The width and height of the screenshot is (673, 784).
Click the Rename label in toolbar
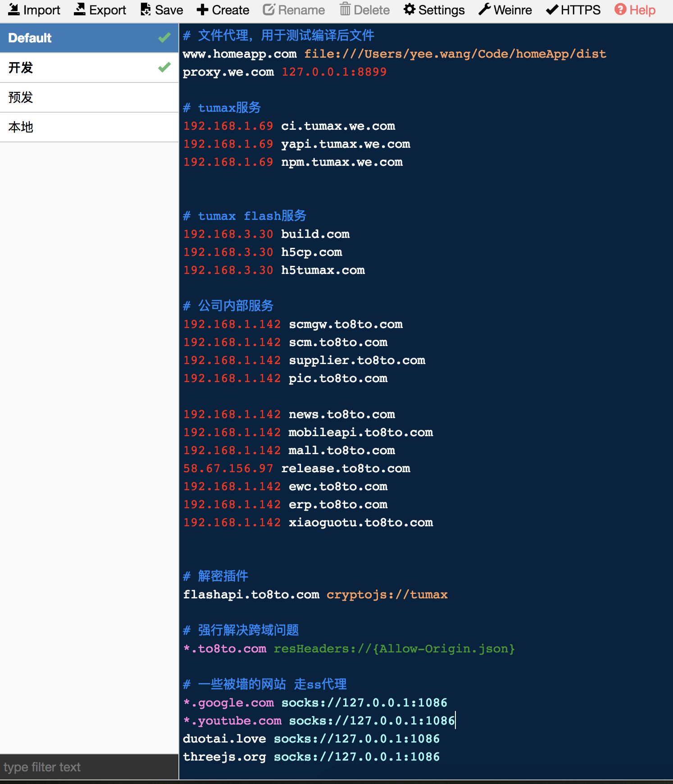301,10
